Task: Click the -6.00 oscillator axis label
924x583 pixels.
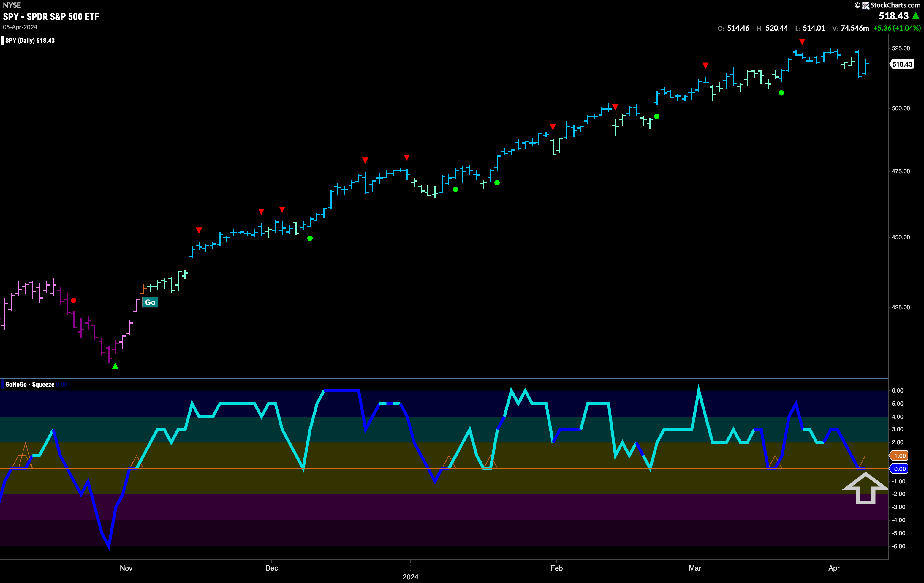Action: 898,546
